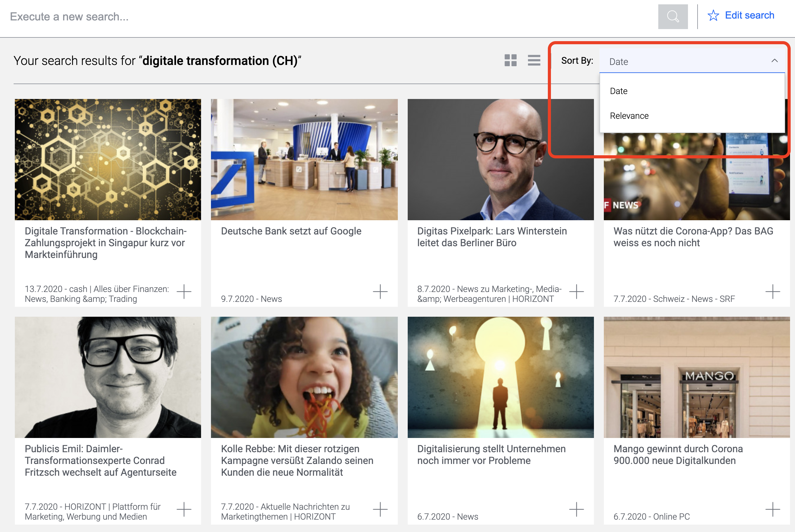The image size is (795, 532).
Task: Add the Deutsche Bank setzt auf Google article
Action: coord(380,291)
